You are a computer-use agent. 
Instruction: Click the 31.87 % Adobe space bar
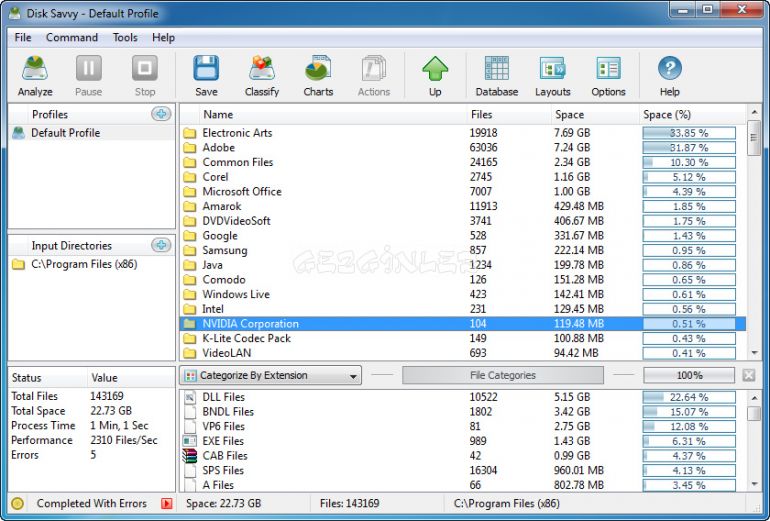point(689,148)
